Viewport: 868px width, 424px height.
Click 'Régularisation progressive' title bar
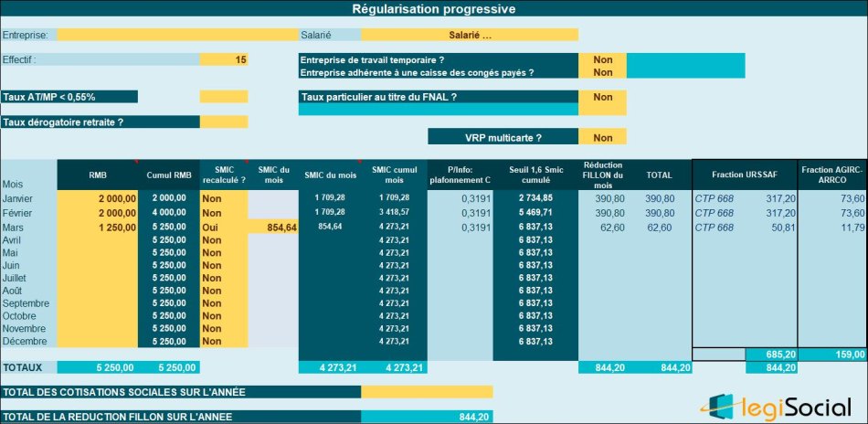pos(434,9)
